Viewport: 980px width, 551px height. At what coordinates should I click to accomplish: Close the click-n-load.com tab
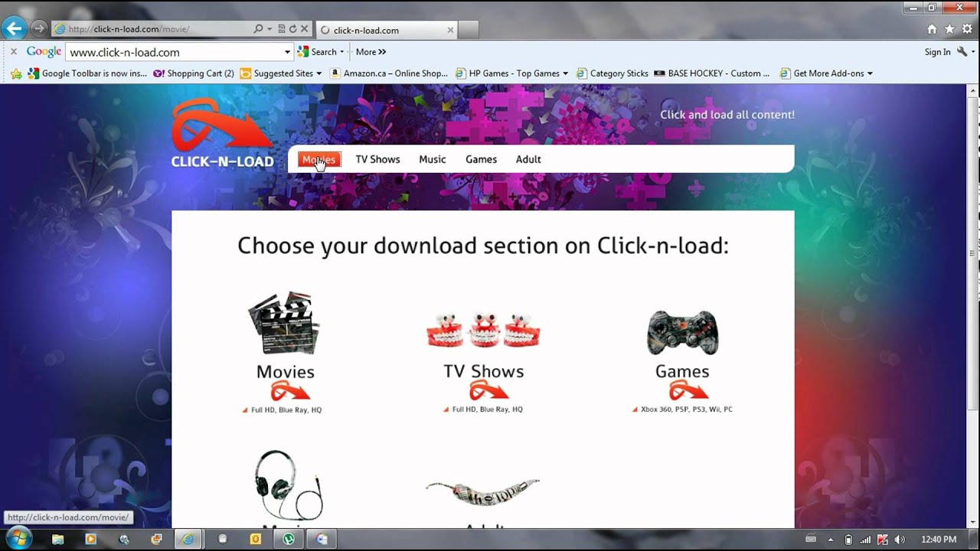coord(450,30)
